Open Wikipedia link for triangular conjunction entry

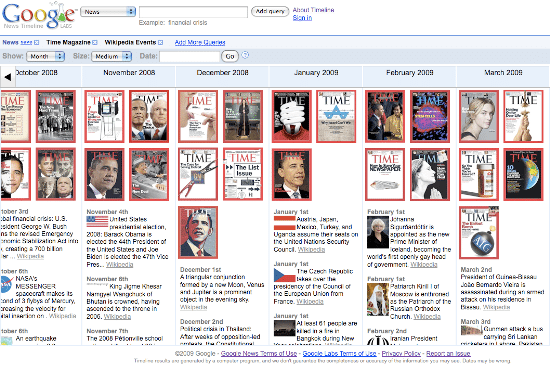[194, 307]
